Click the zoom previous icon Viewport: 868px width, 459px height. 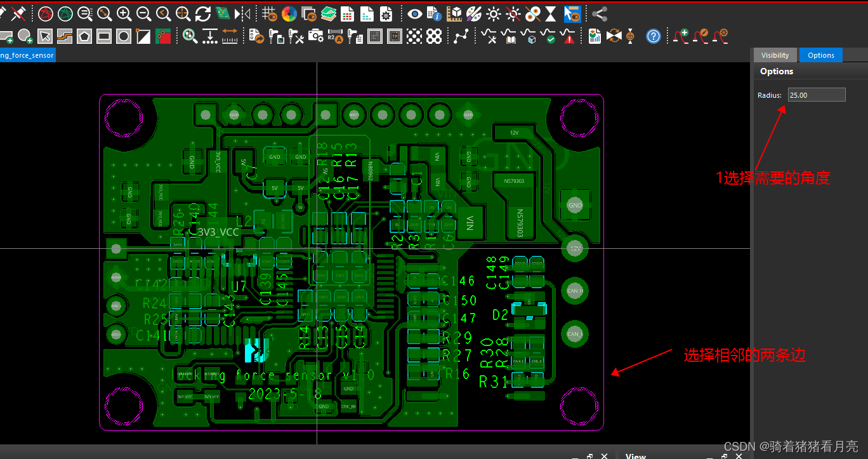[x=164, y=13]
